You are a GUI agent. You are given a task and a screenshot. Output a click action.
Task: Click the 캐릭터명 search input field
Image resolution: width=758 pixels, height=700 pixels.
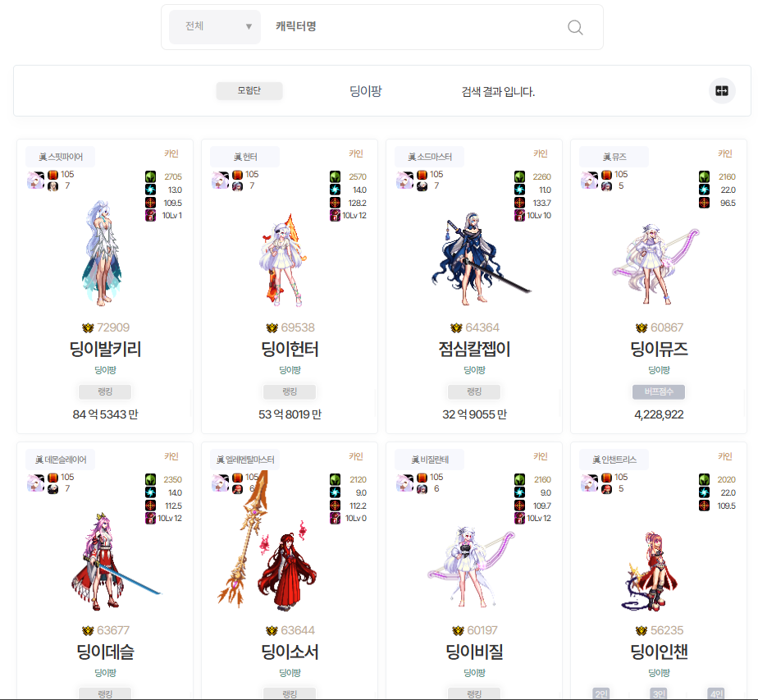[411, 26]
